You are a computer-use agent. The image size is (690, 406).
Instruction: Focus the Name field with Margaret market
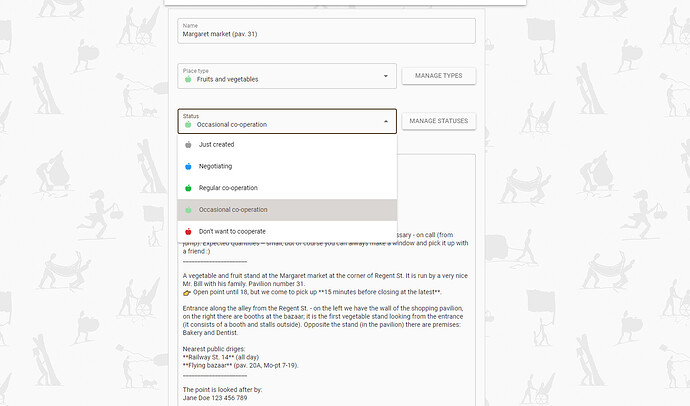pos(327,31)
